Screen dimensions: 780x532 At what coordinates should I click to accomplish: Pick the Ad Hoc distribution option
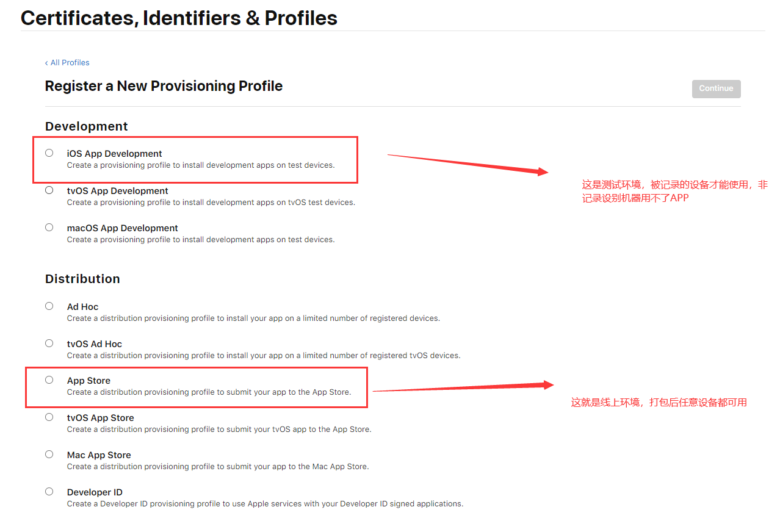(x=49, y=306)
